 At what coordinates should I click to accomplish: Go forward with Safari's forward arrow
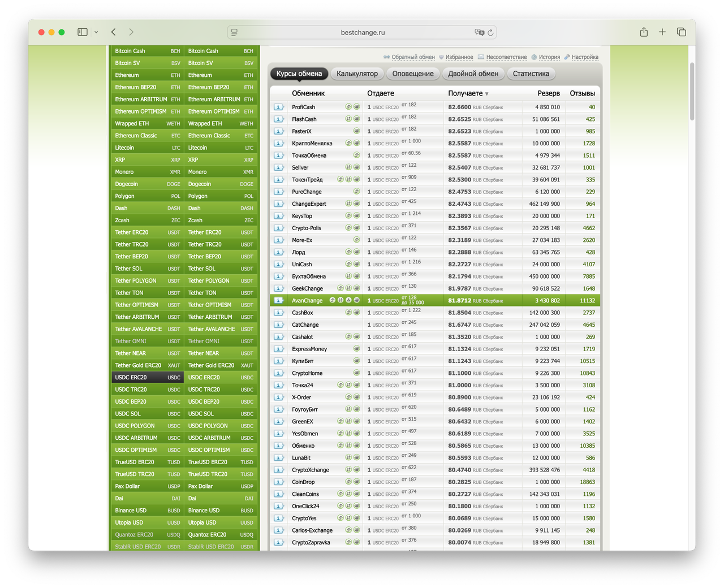131,32
